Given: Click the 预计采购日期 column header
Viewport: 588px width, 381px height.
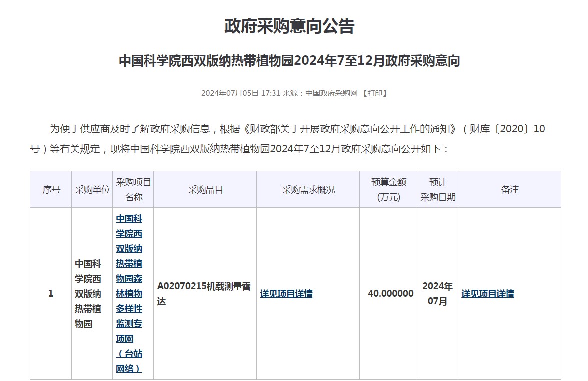Looking at the screenshot, I should [438, 190].
